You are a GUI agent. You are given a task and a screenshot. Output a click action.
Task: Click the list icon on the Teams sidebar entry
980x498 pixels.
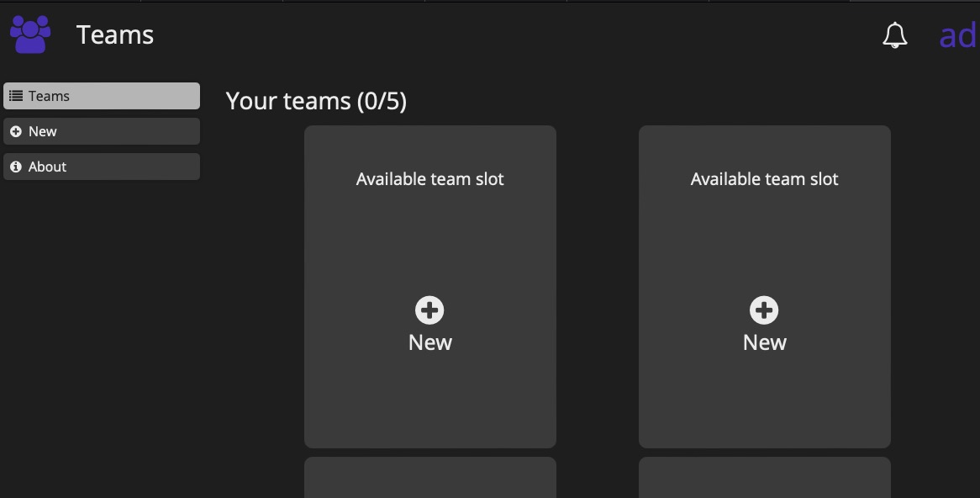pos(16,95)
